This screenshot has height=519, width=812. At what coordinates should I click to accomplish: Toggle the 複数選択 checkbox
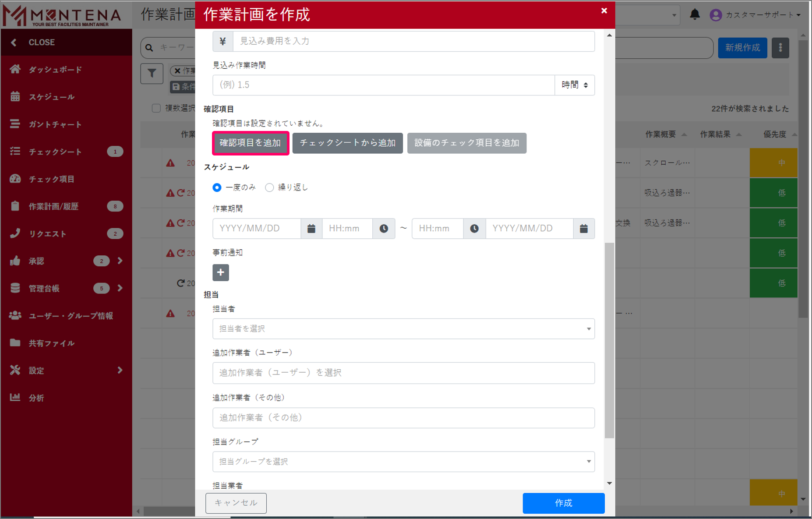156,108
